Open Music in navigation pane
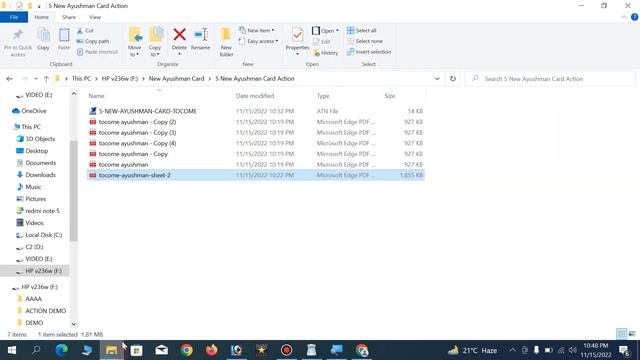640x360 pixels. point(29,187)
